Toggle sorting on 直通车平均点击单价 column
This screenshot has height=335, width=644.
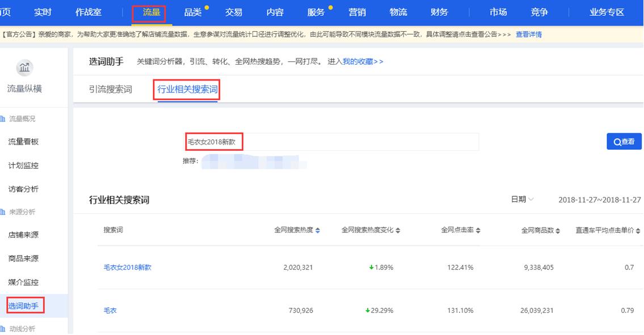coord(638,230)
